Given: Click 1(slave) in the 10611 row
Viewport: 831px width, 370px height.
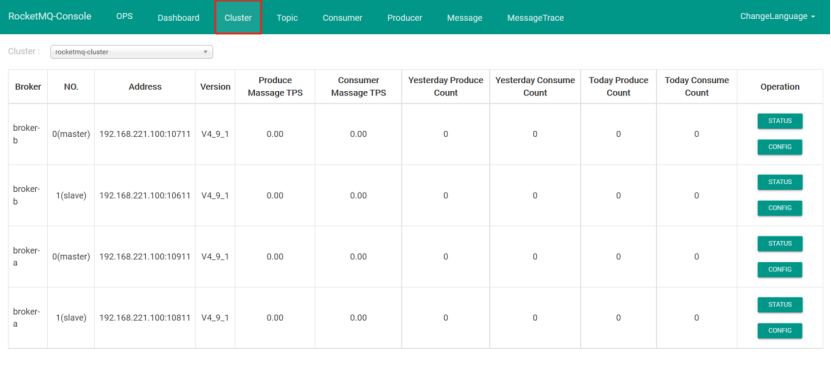Looking at the screenshot, I should [x=71, y=196].
